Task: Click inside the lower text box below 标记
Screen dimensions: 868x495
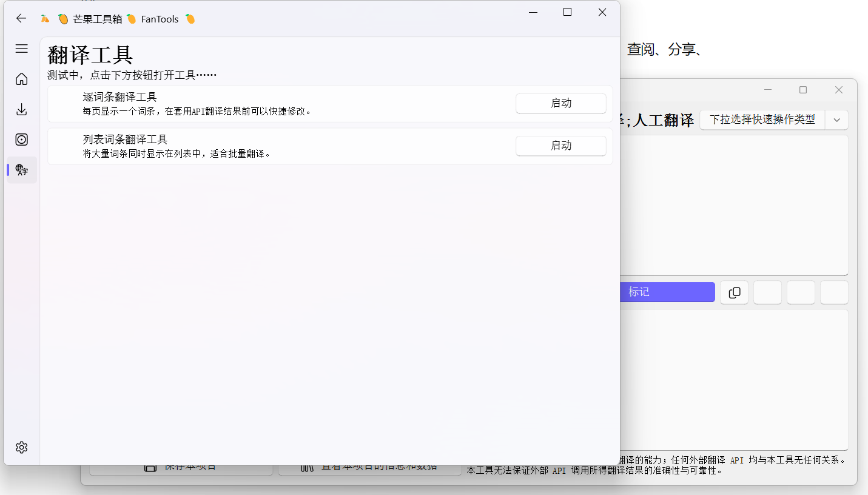Action: tap(734, 379)
